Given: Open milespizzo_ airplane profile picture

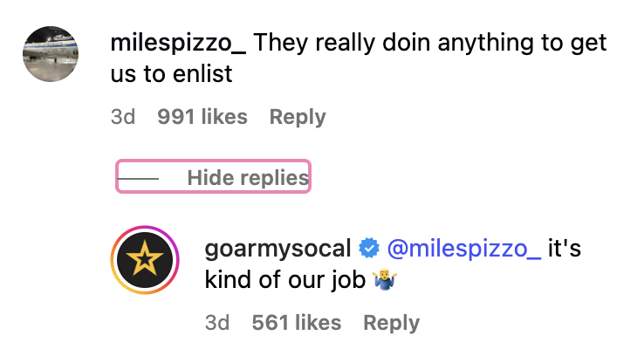Looking at the screenshot, I should pos(51,54).
